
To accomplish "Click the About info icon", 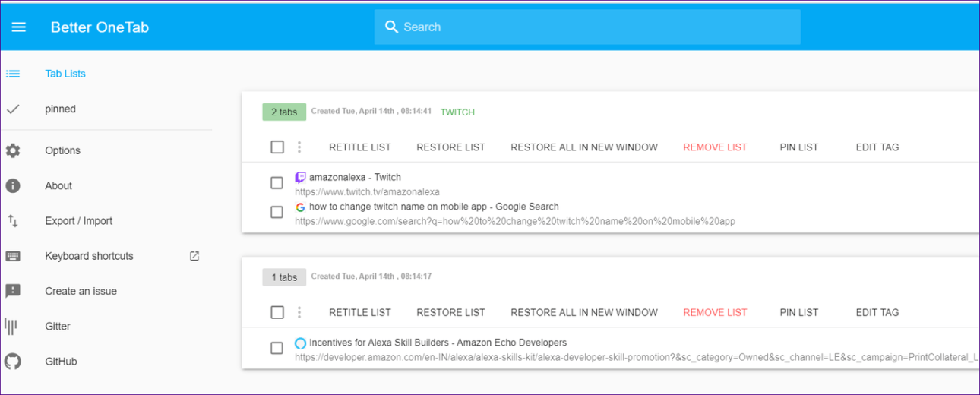I will point(13,186).
